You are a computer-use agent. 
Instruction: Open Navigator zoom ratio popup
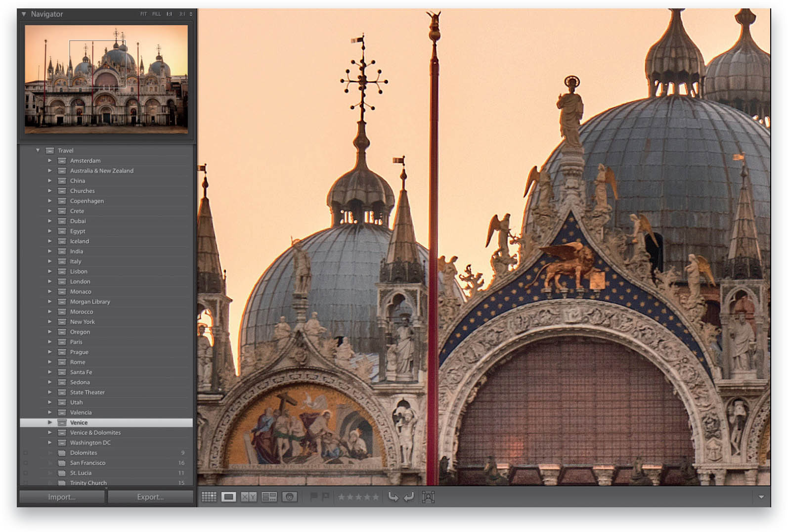tap(191, 14)
